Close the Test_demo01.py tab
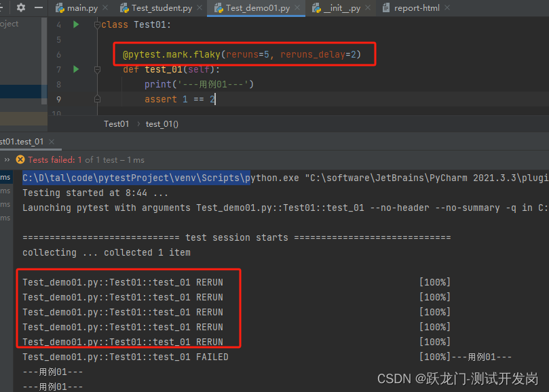The height and width of the screenshot is (392, 549). (297, 7)
